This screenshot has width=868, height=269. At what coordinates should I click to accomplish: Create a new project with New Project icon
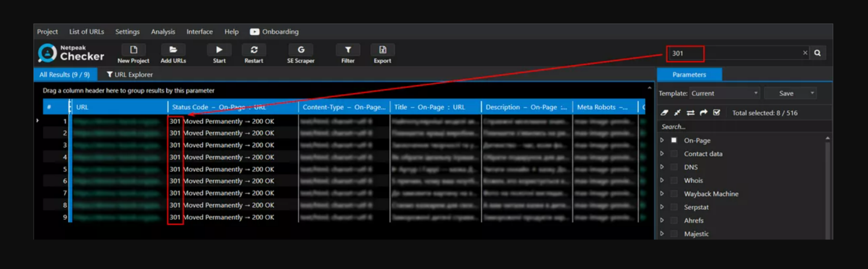coord(133,50)
